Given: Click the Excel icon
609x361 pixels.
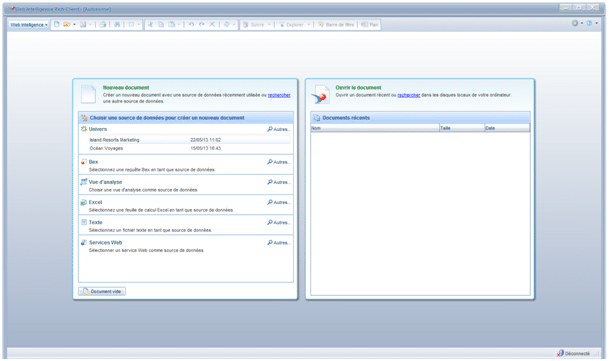Looking at the screenshot, I should (84, 202).
